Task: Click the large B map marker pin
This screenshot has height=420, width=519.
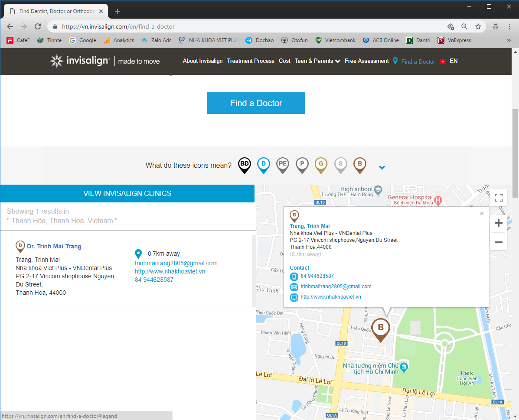Action: click(381, 330)
